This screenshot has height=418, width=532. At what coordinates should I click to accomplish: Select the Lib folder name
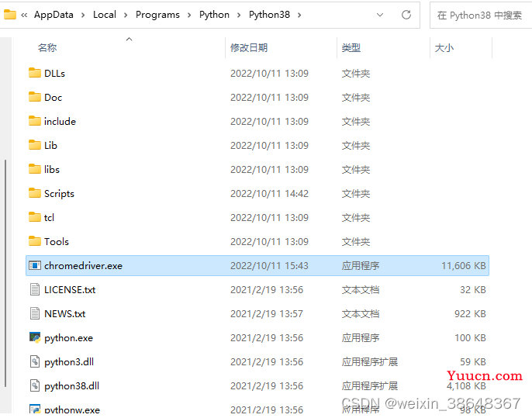50,146
